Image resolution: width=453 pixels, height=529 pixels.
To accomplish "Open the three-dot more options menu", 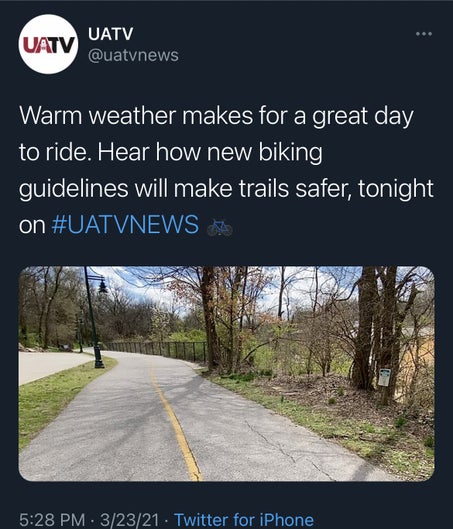I will click(x=424, y=34).
